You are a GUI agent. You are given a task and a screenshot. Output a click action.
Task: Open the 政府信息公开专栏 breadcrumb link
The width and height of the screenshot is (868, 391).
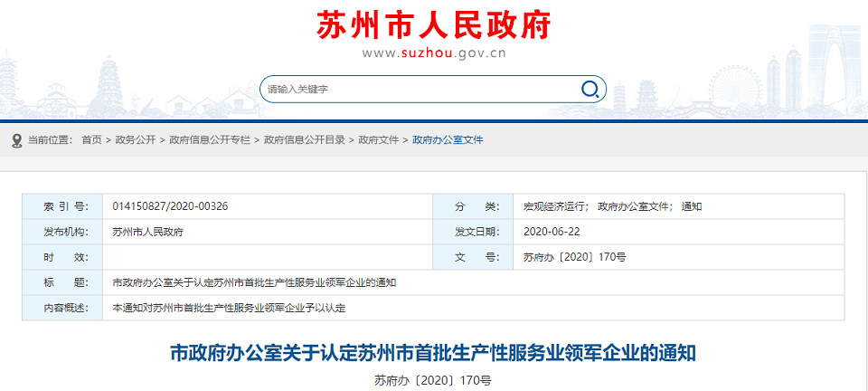click(x=209, y=140)
